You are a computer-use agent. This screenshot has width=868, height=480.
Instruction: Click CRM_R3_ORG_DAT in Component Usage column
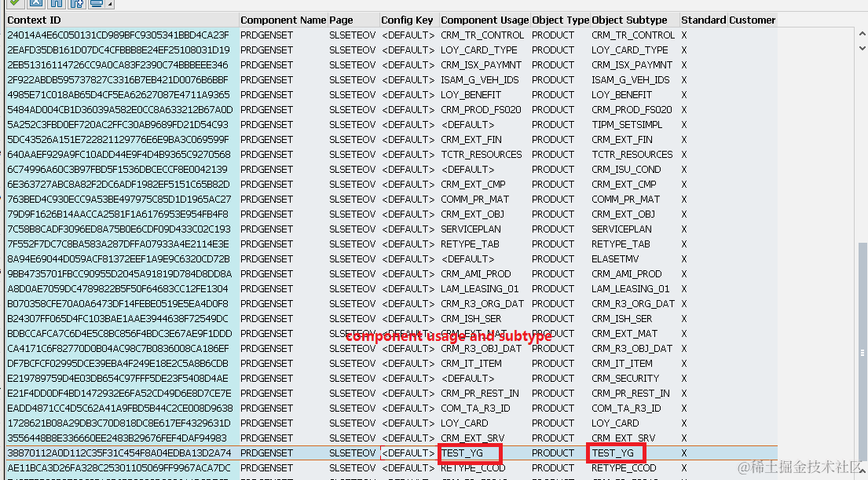pyautogui.click(x=482, y=304)
